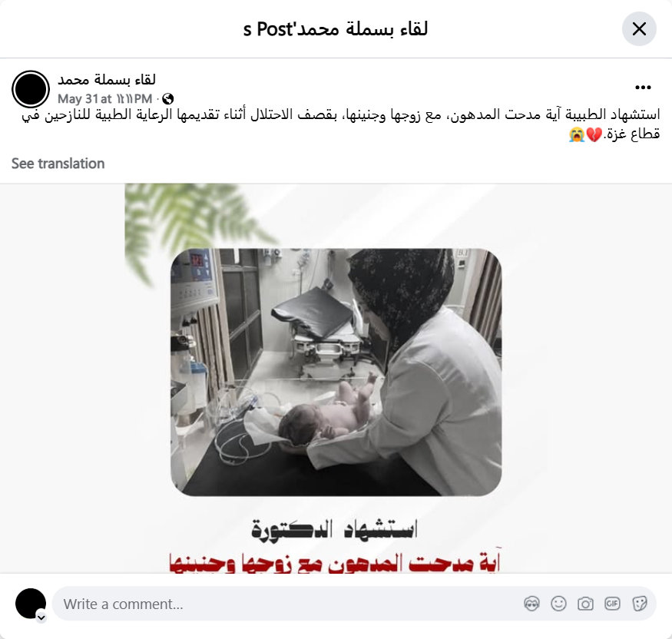Attach a photo using the camera icon
The image size is (672, 639).
[x=585, y=604]
